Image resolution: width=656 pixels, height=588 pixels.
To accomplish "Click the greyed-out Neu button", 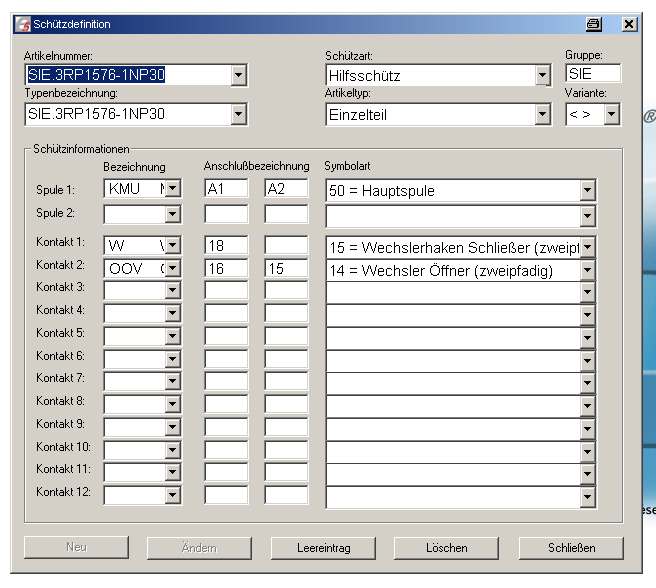I will 76,547.
